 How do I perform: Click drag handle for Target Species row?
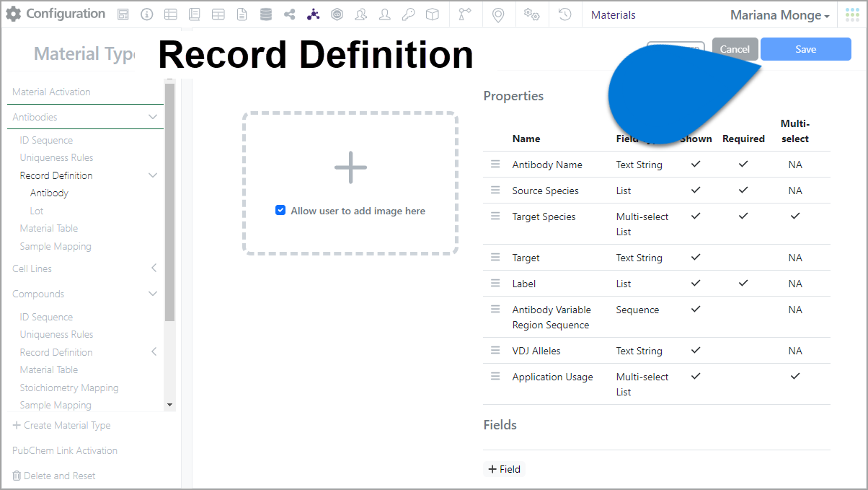(495, 216)
